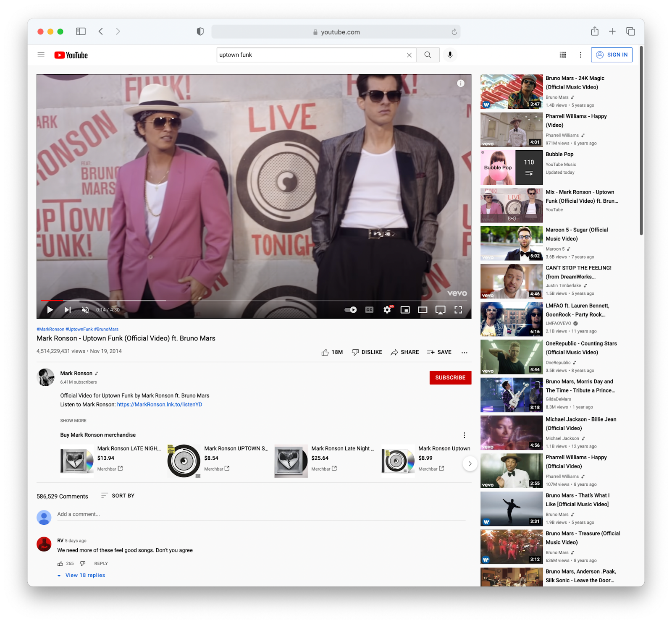
Task: Reload the page in Safari
Action: (454, 32)
